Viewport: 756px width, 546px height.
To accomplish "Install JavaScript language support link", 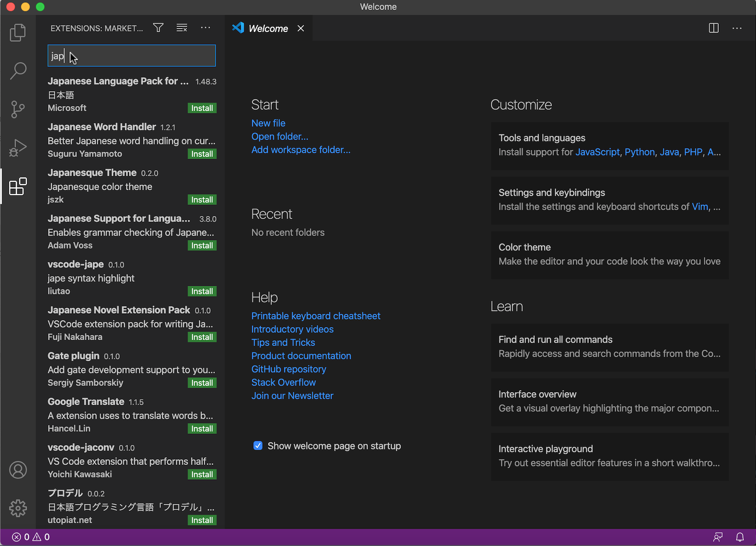I will tap(597, 152).
